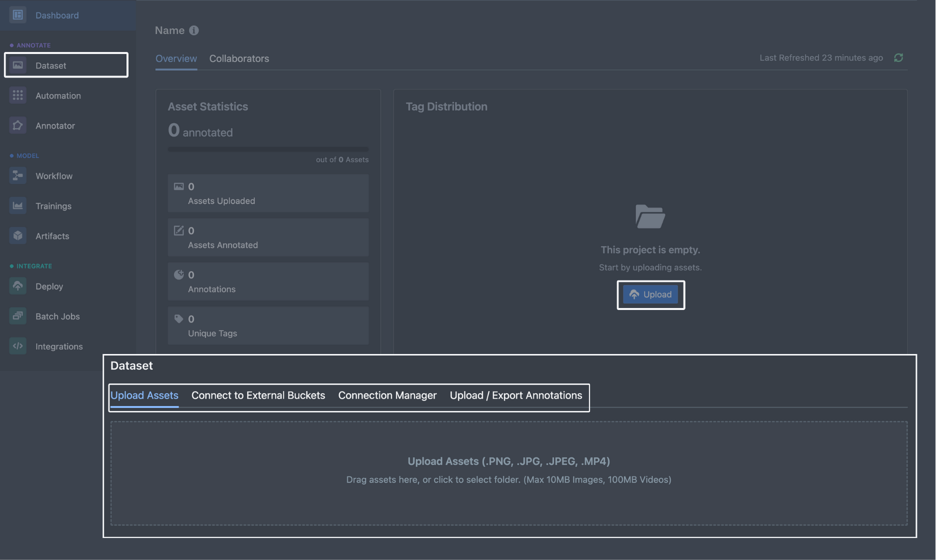Image resolution: width=936 pixels, height=560 pixels.
Task: Click the Workflow icon in Model section
Action: click(18, 175)
